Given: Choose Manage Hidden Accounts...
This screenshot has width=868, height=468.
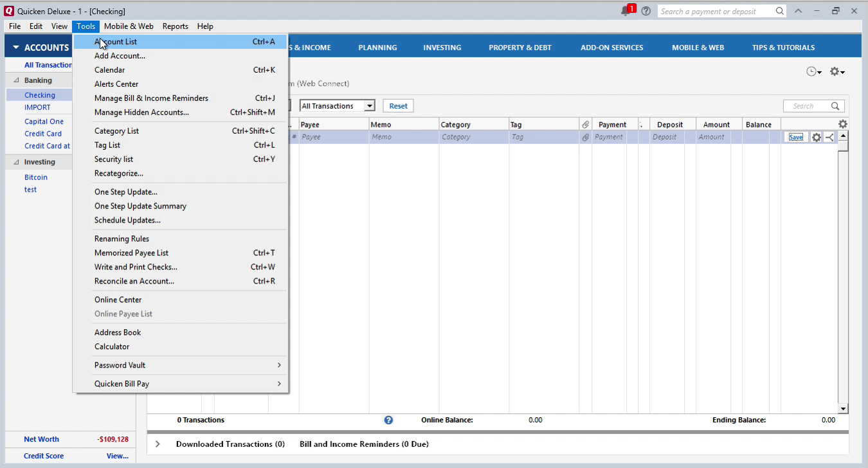Looking at the screenshot, I should pyautogui.click(x=180, y=113).
